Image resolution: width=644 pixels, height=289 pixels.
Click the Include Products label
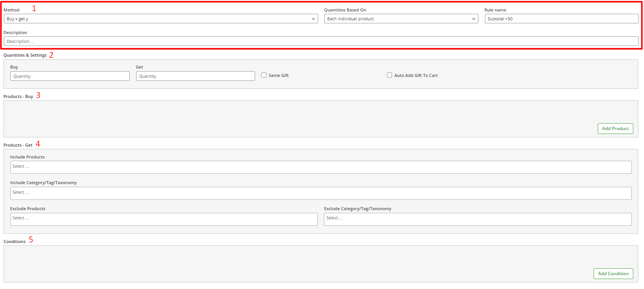[27, 157]
